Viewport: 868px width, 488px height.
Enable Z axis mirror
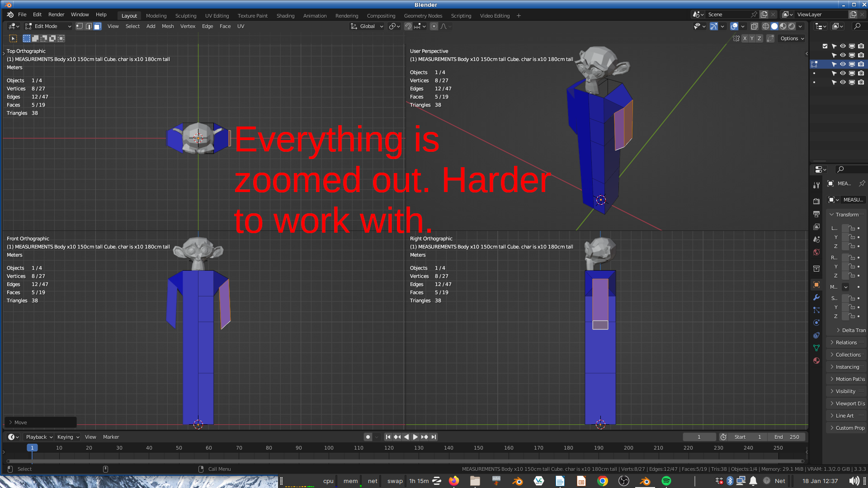click(759, 38)
